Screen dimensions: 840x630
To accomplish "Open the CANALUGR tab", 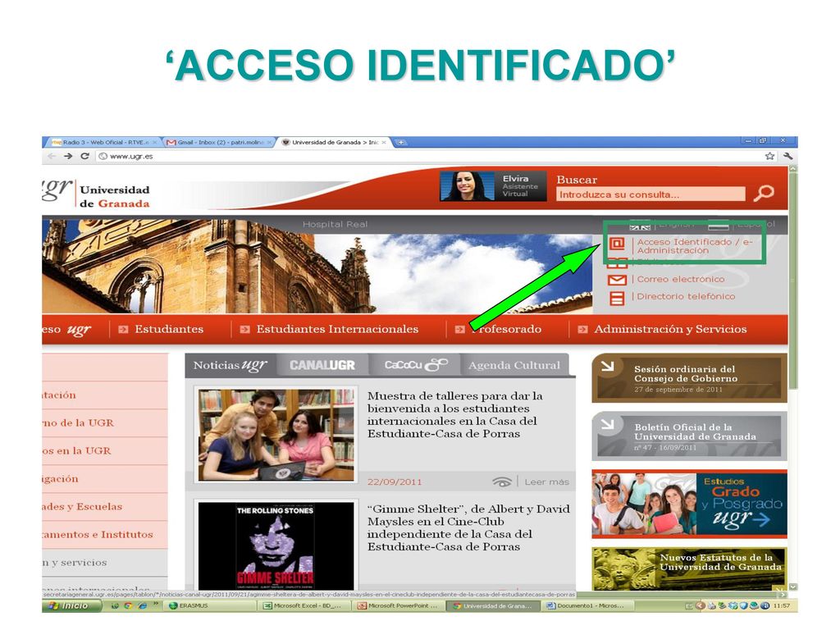I will 322,365.
